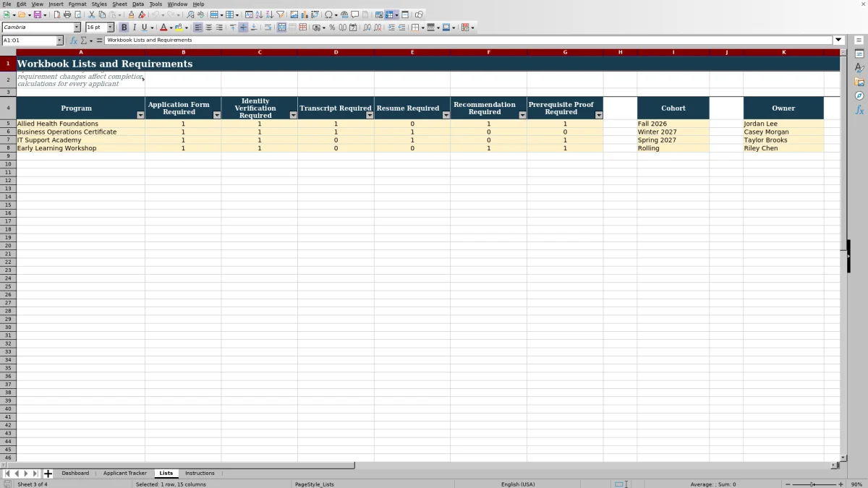
Task: Switch to the Dashboard sheet tab
Action: [75, 474]
